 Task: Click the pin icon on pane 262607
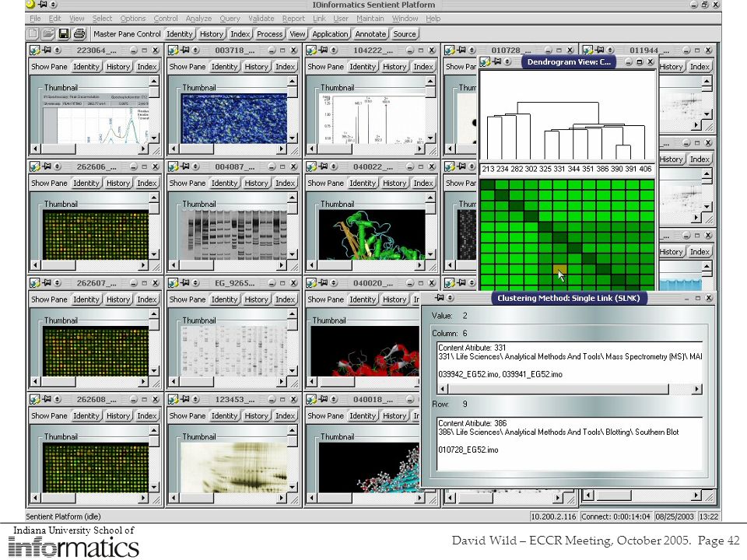click(x=47, y=282)
